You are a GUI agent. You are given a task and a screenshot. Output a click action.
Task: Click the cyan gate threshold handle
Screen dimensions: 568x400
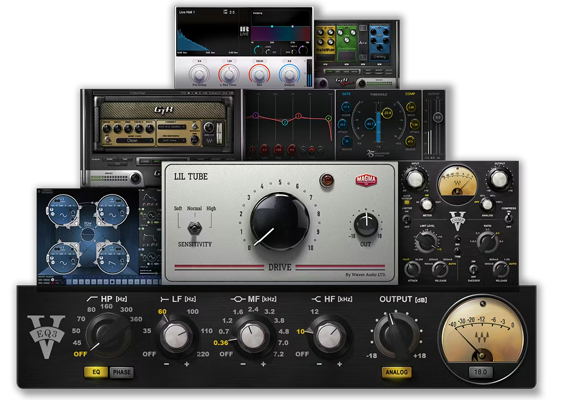[369, 124]
